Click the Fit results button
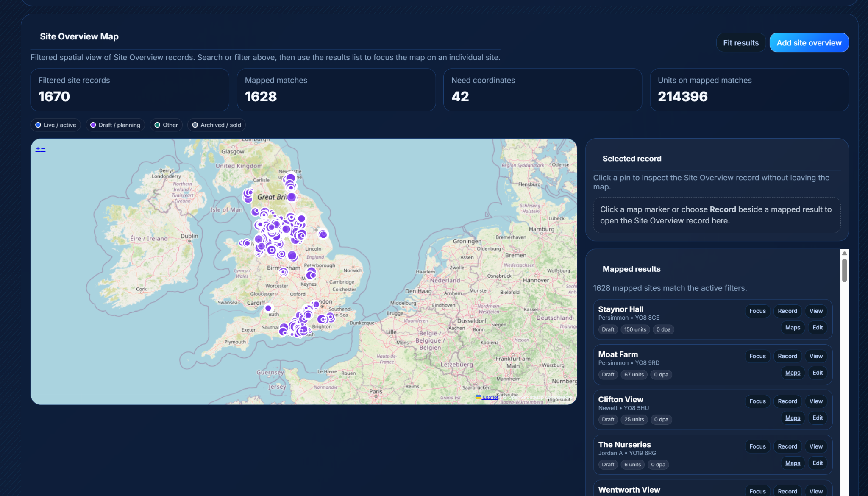This screenshot has width=868, height=496. [x=741, y=43]
